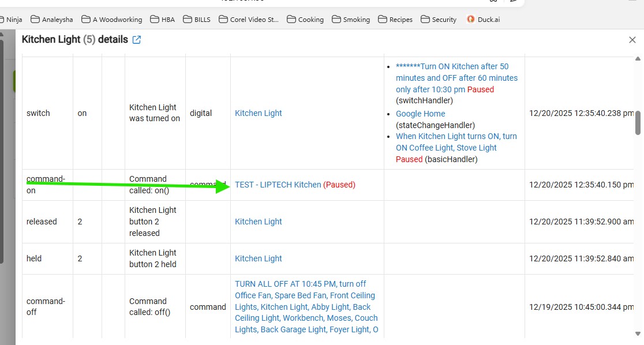Viewport: 644px width, 345px height.
Task: Click the Duck.ai bookmark icon
Action: (x=471, y=20)
